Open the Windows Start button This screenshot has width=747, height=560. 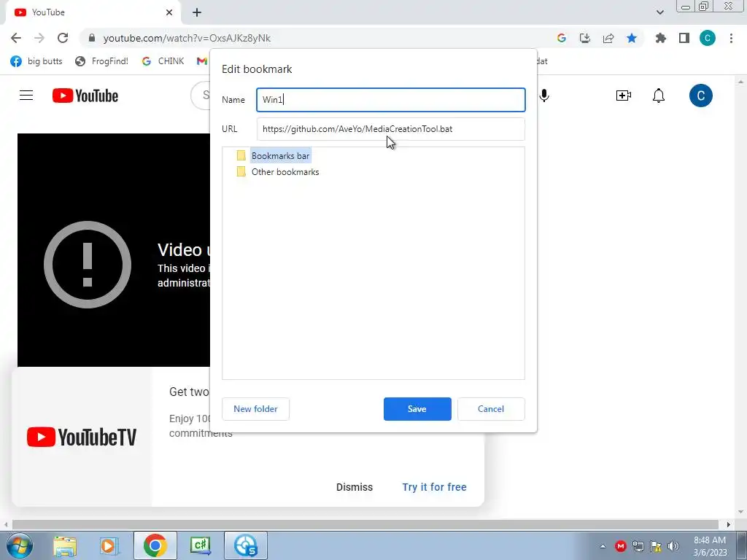click(20, 545)
